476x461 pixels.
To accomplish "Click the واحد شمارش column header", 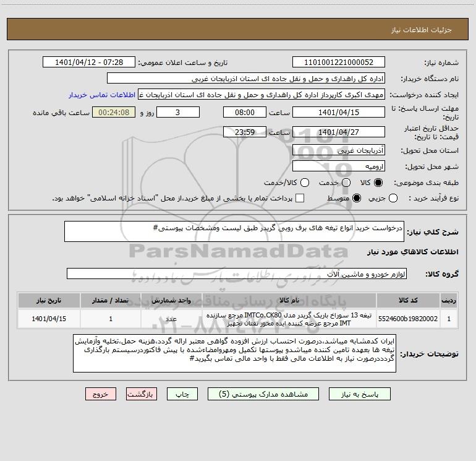I will 171,300.
